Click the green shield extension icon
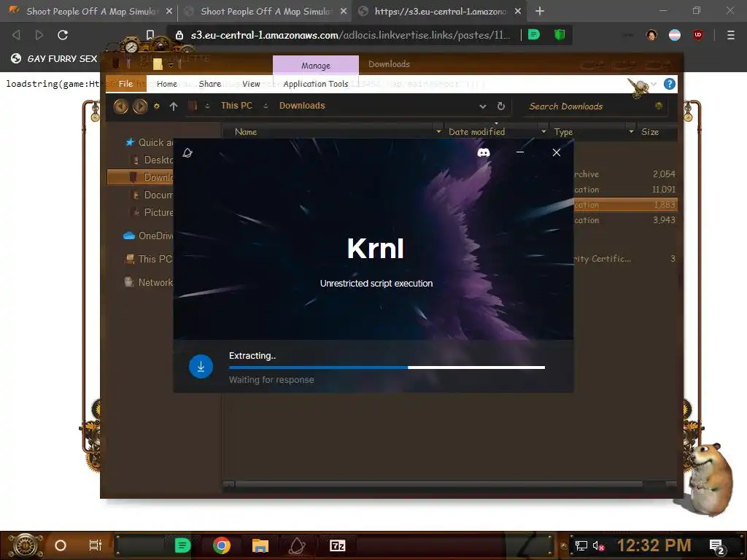Viewport: 747px width, 560px height. 560,34
